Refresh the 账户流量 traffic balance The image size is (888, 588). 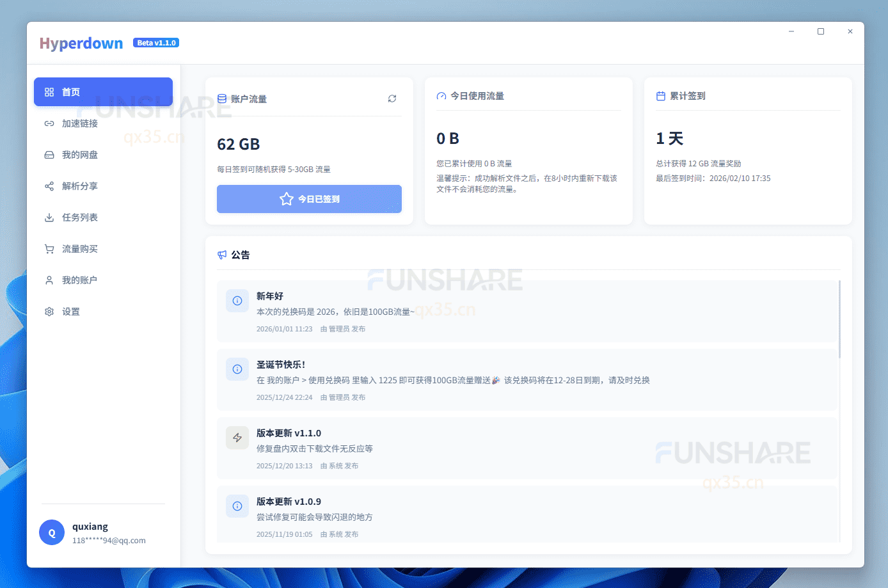392,99
